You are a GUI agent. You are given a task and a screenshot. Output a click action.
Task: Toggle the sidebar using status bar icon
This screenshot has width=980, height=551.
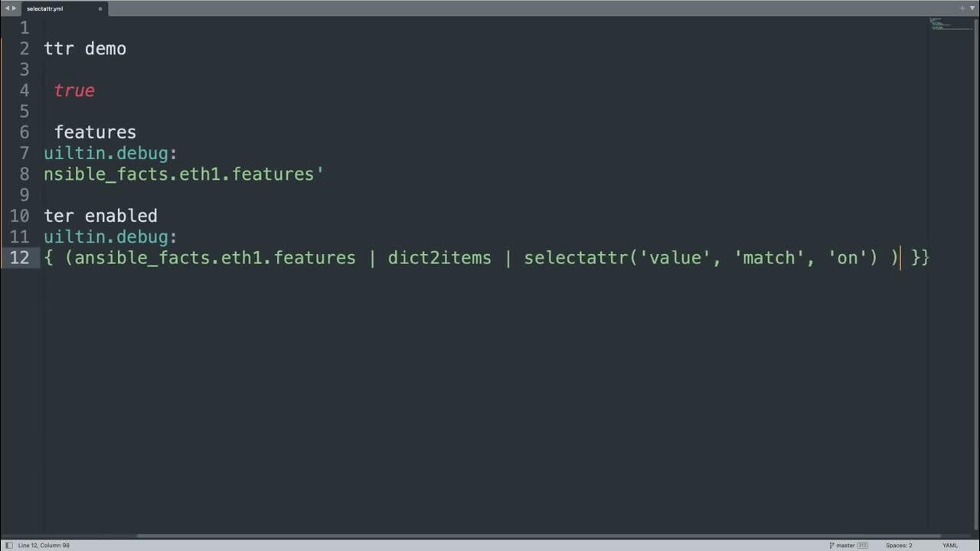point(9,545)
